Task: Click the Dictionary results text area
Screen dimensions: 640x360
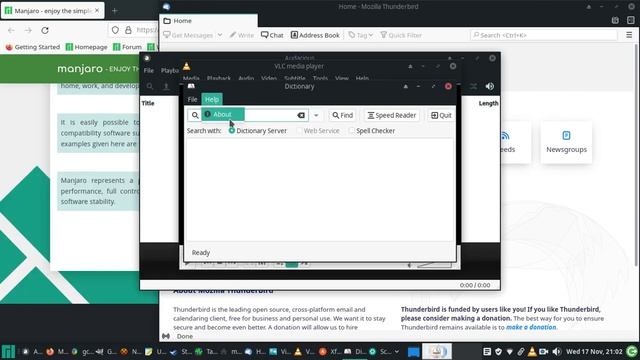Action: (320, 190)
